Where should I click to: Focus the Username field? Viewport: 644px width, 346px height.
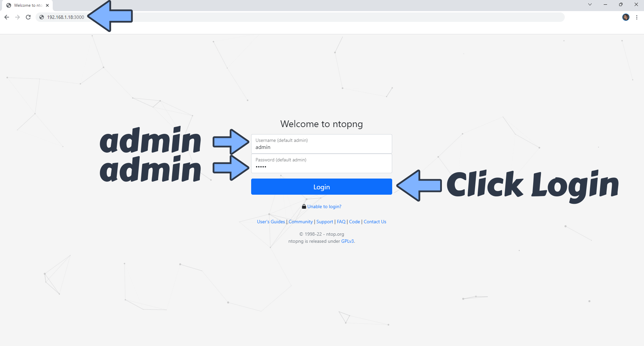click(x=321, y=144)
